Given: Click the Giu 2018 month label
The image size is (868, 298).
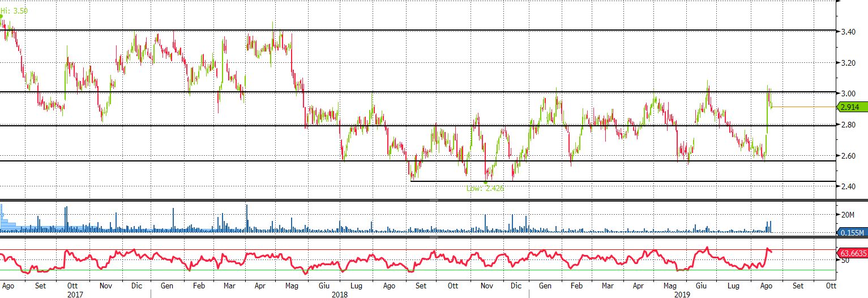Looking at the screenshot, I should [x=324, y=286].
